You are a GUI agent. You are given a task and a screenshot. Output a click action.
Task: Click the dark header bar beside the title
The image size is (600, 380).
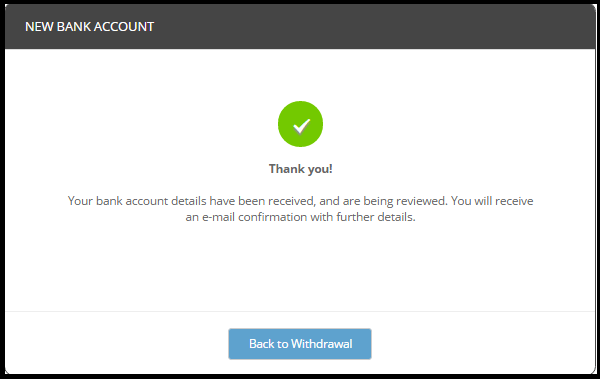tap(373, 27)
